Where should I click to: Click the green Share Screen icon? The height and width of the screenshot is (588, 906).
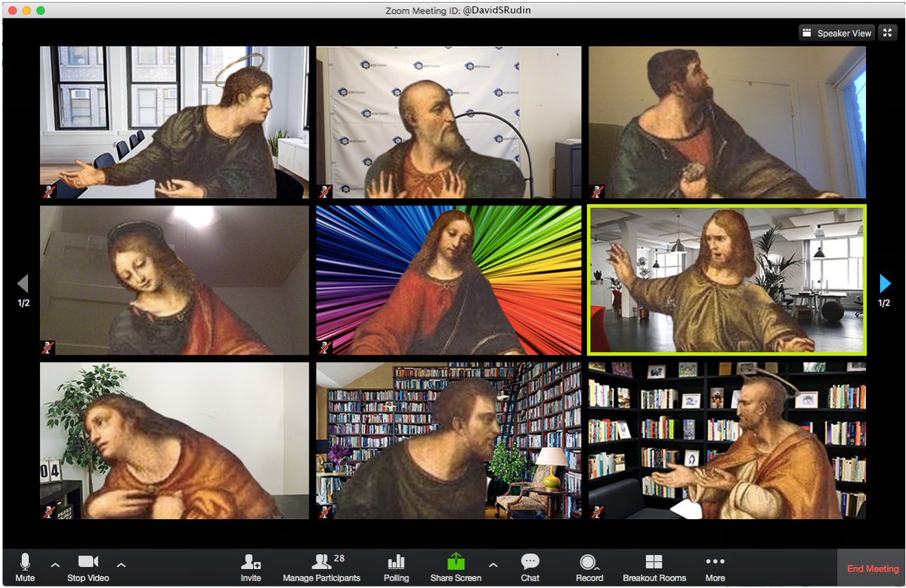(456, 562)
